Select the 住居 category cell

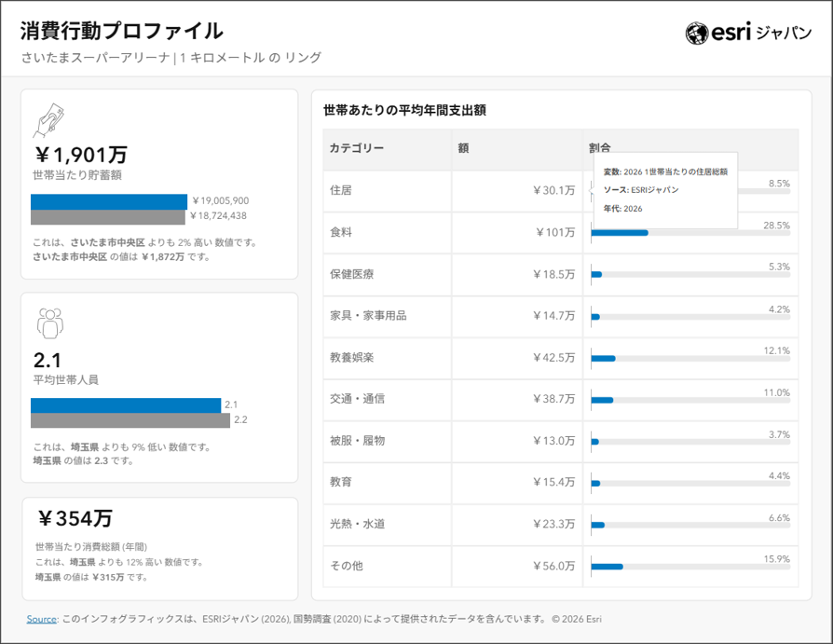[341, 190]
